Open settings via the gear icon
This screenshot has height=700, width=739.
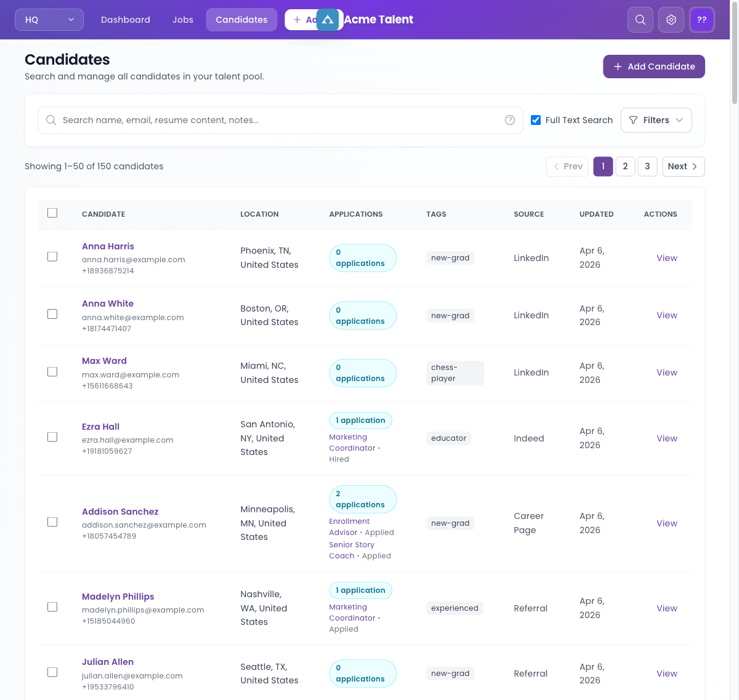pos(671,20)
